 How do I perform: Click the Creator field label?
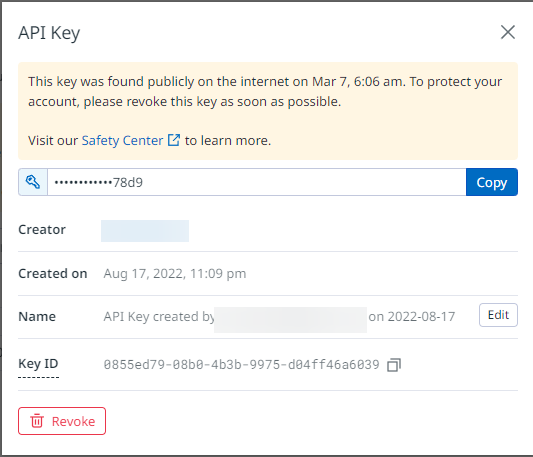(42, 230)
